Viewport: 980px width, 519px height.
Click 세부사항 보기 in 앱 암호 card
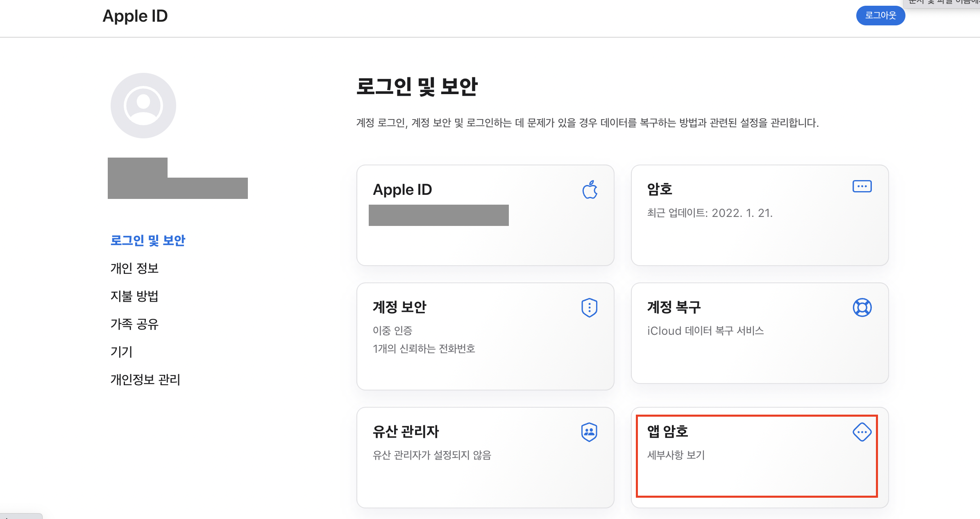click(x=676, y=455)
